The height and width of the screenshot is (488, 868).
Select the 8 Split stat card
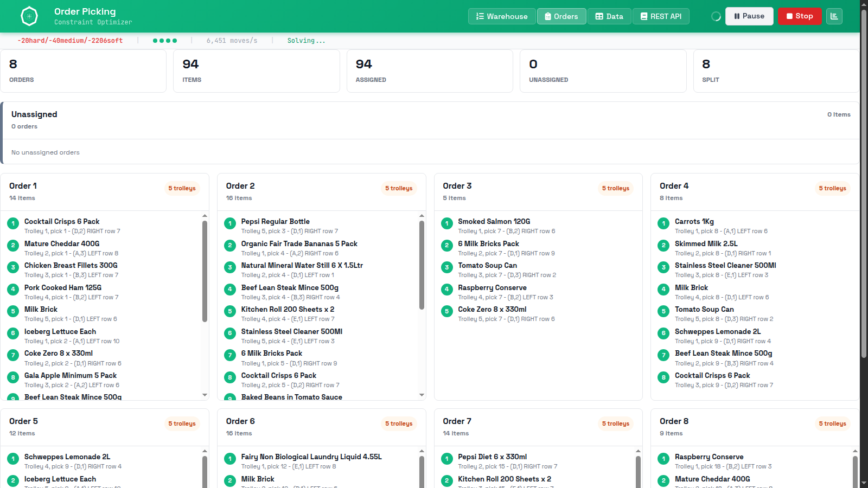point(776,71)
